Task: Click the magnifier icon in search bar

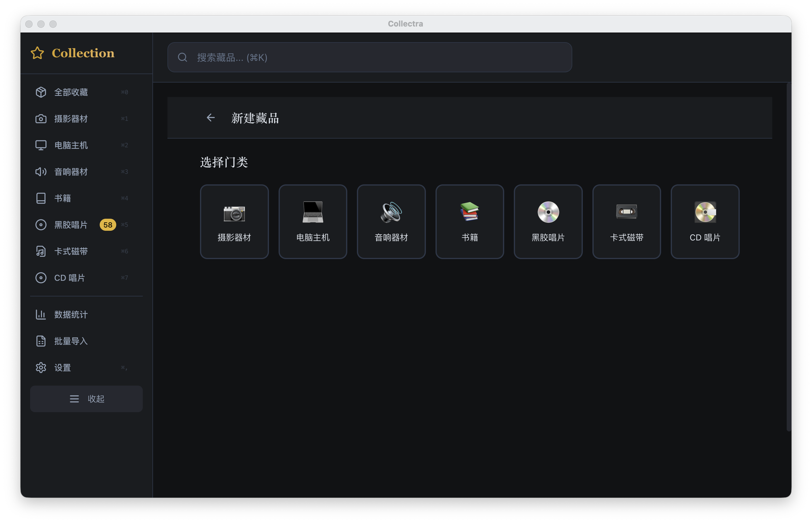Action: pyautogui.click(x=183, y=58)
